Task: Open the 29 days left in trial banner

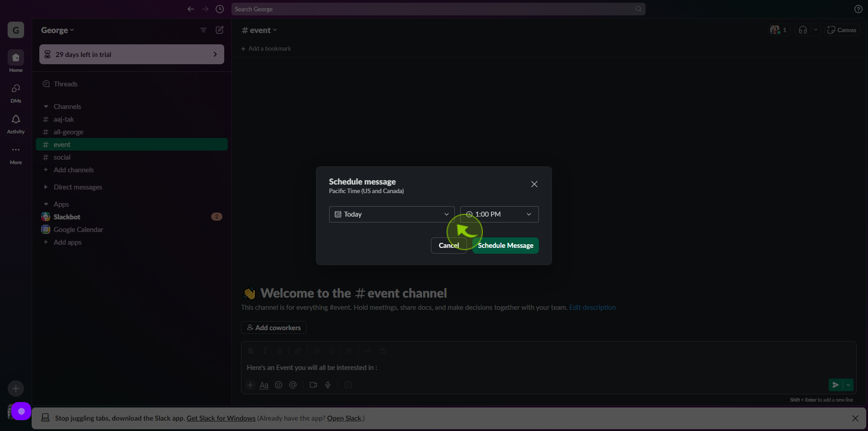Action: (132, 54)
